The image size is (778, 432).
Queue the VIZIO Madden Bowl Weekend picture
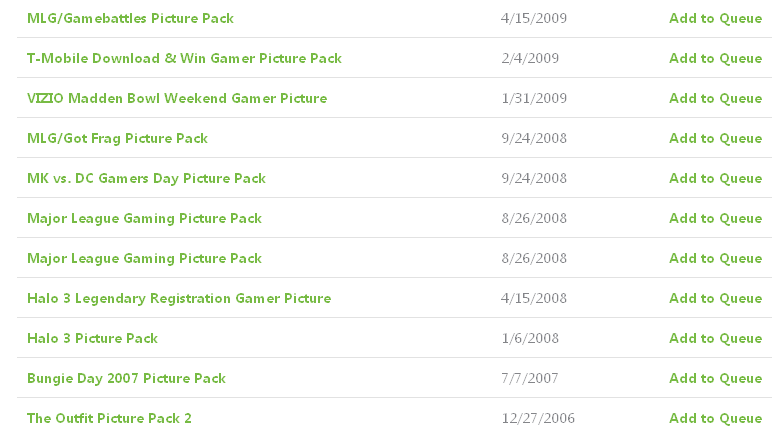click(x=715, y=98)
